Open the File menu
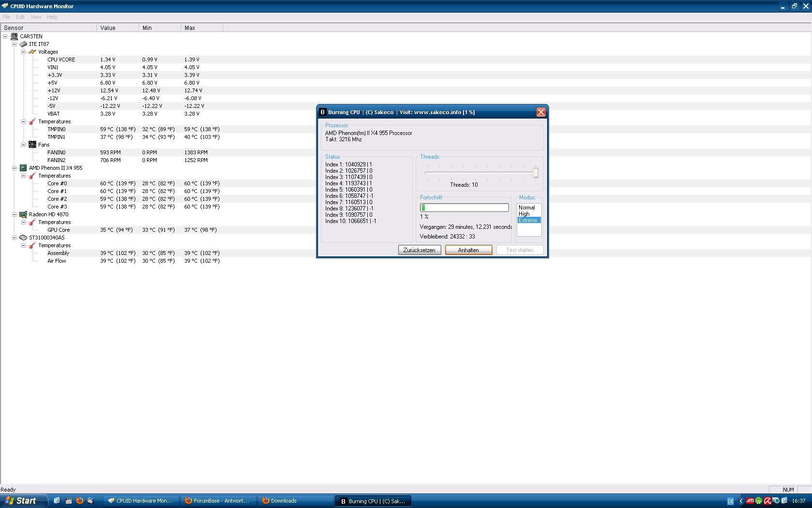 coord(6,17)
